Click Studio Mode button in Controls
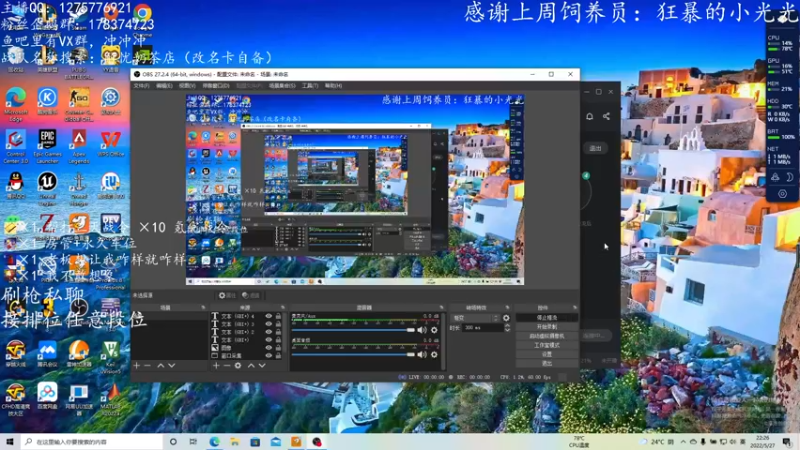This screenshot has width=800, height=450. pos(546,345)
